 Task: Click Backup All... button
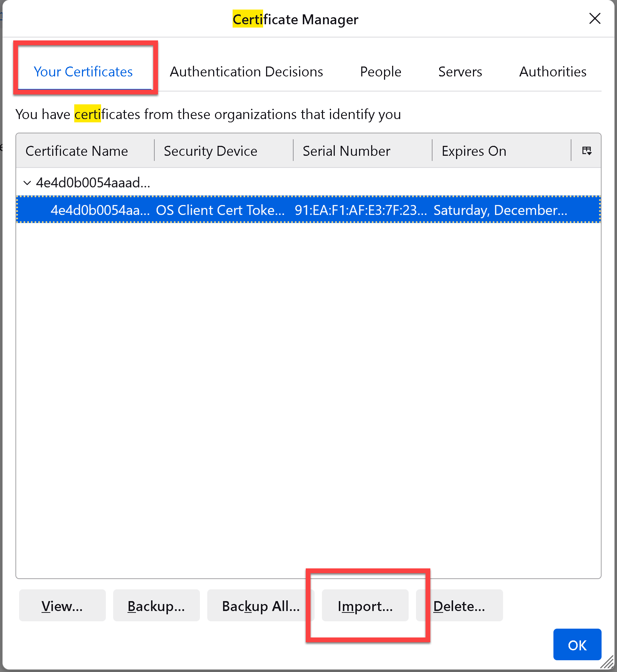pos(261,605)
